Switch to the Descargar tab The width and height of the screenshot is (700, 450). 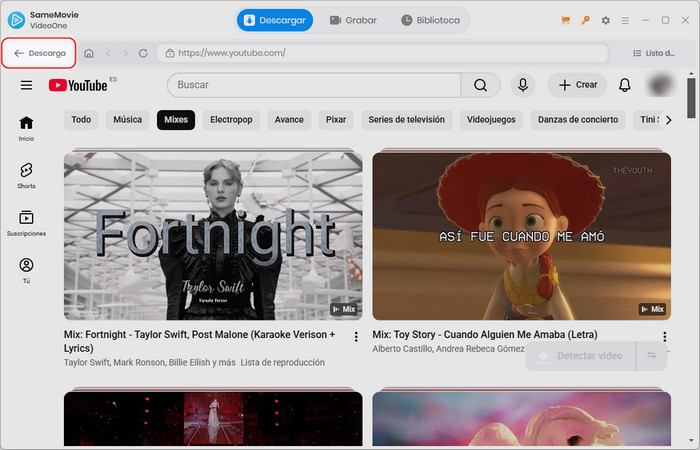coord(275,20)
